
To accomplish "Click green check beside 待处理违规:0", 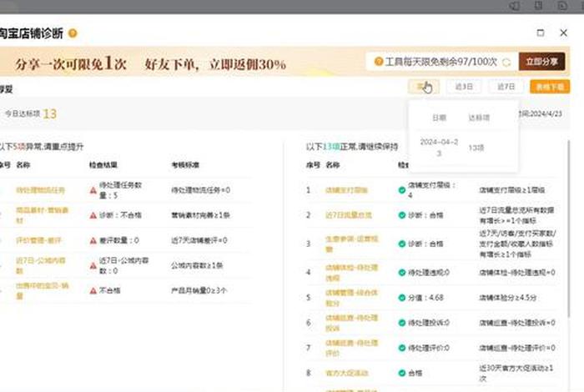I will [402, 273].
